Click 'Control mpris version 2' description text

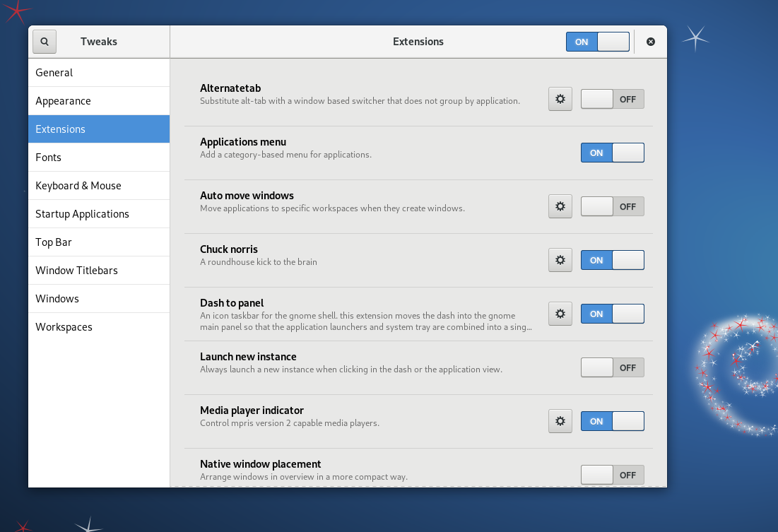click(290, 423)
